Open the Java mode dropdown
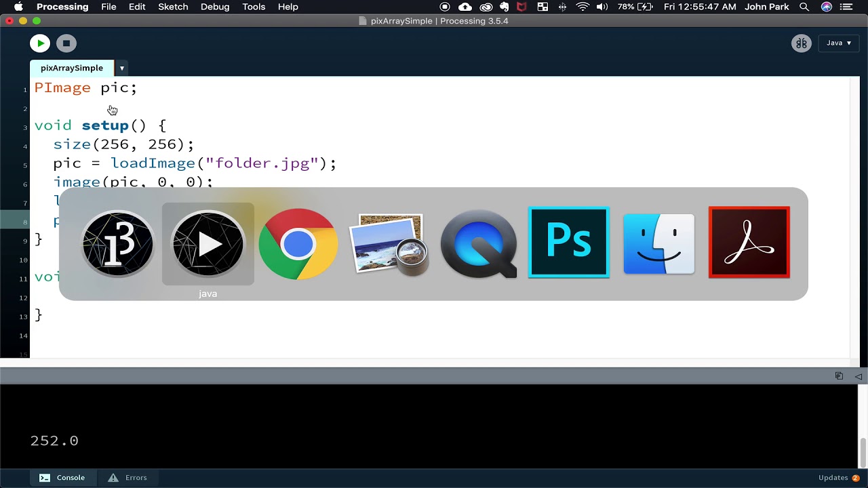Viewport: 868px width, 488px height. coord(839,43)
